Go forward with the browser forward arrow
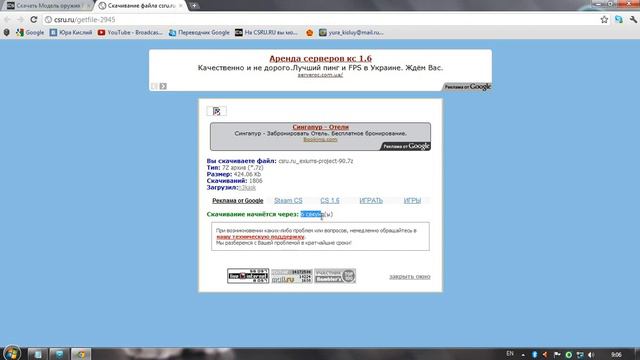The width and height of the screenshot is (640, 360). click(x=20, y=20)
